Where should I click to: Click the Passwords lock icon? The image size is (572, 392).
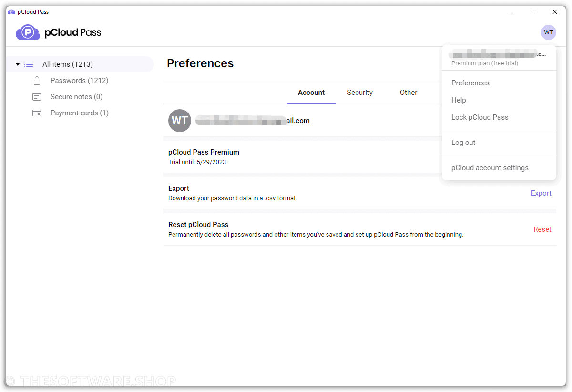[x=37, y=81]
